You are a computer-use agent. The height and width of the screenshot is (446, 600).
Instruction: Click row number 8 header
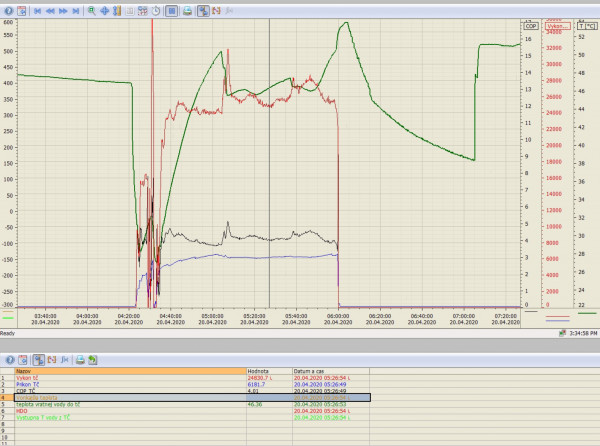(x=7, y=424)
